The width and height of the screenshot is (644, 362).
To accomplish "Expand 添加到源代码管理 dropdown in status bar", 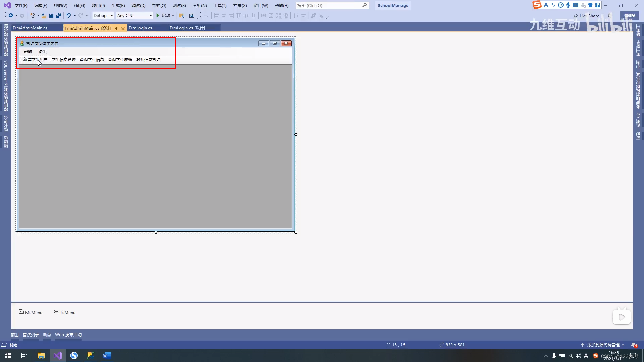I will click(x=623, y=345).
